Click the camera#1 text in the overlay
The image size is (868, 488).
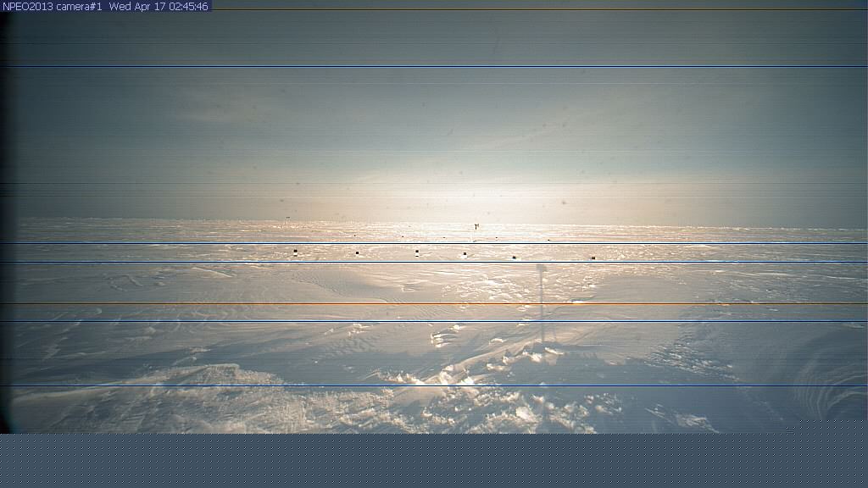click(80, 6)
